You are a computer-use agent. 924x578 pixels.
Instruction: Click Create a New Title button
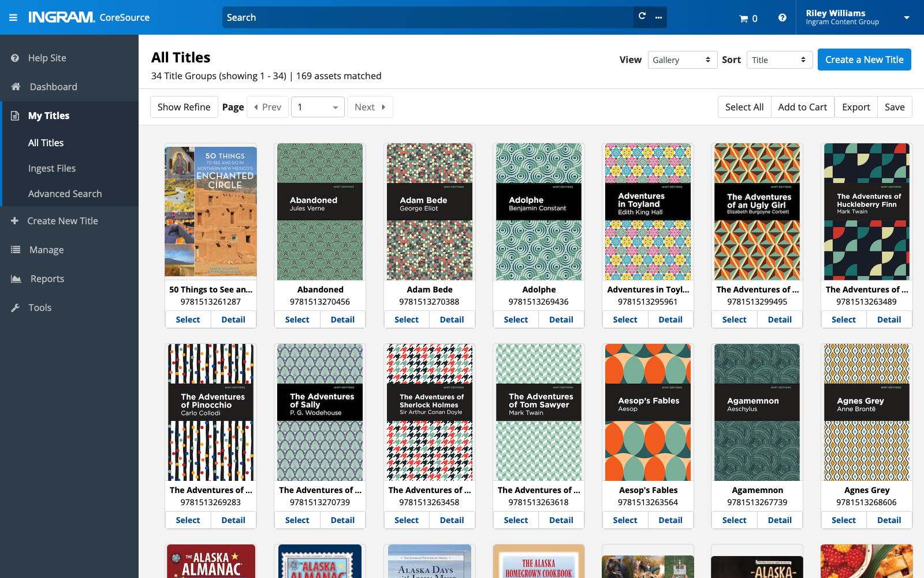864,60
